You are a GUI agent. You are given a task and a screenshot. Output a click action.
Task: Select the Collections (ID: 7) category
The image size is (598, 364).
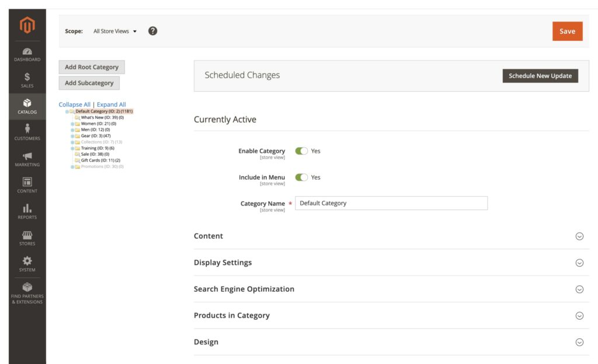point(102,142)
